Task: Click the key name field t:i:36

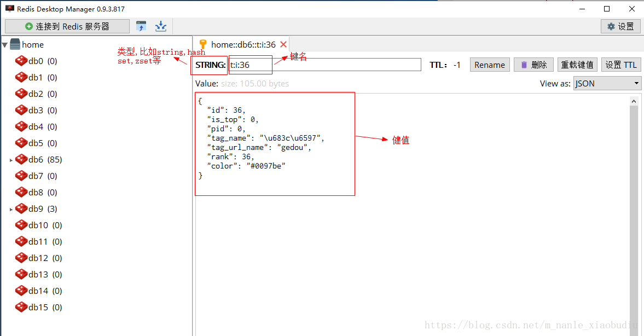Action: 325,65
